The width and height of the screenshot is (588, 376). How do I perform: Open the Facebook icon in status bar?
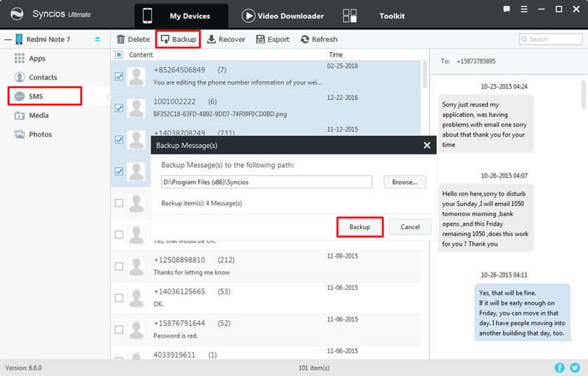[559, 368]
